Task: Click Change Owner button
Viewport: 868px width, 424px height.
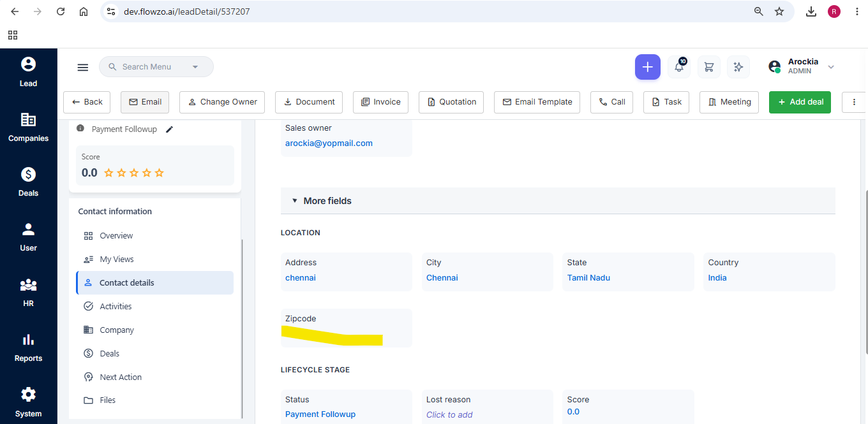Action: (x=222, y=102)
